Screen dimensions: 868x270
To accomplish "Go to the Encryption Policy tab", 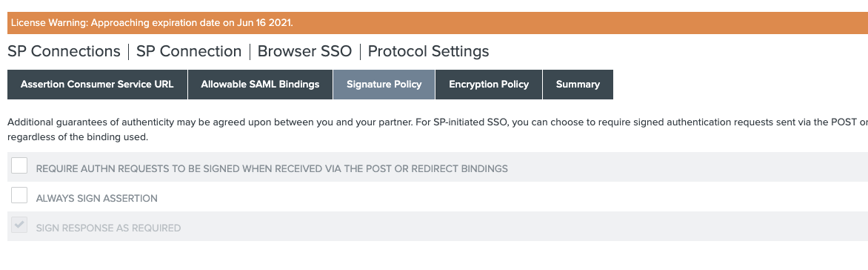I will click(x=489, y=85).
